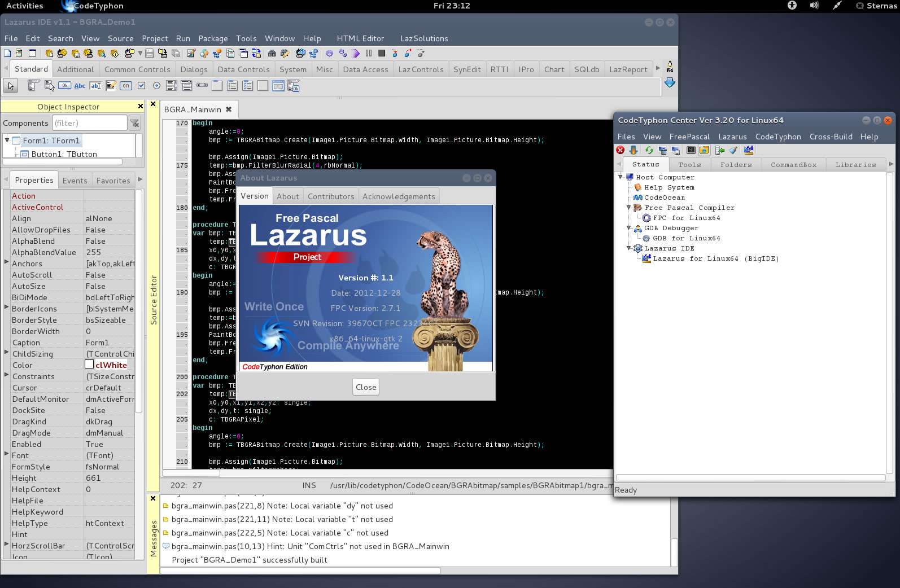This screenshot has width=900, height=588.
Task: Run the project with the play icon
Action: 356,53
